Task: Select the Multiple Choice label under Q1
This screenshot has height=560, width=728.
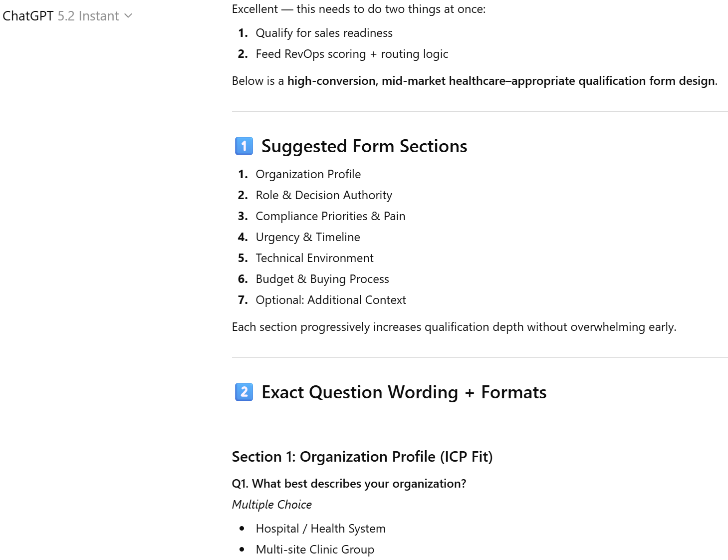Action: [x=271, y=505]
